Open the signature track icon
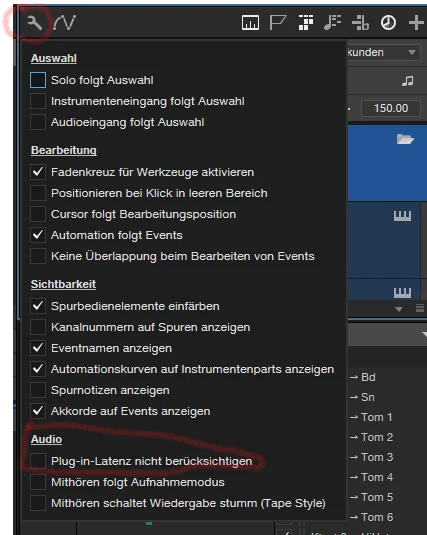 tap(360, 23)
